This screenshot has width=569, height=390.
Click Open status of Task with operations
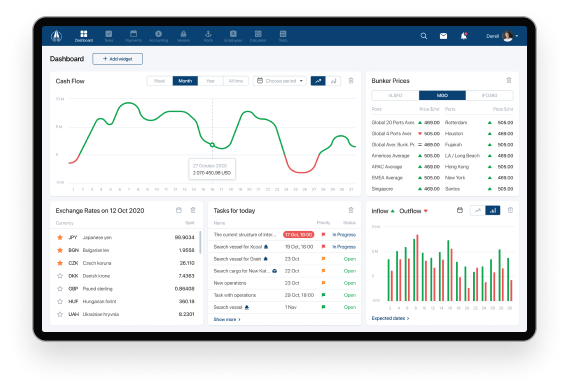pos(350,295)
